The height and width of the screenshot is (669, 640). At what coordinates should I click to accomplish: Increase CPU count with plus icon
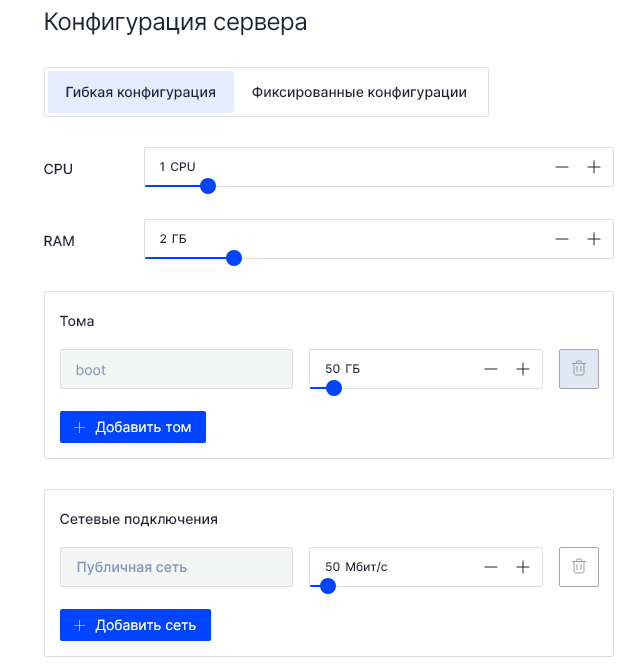593,167
